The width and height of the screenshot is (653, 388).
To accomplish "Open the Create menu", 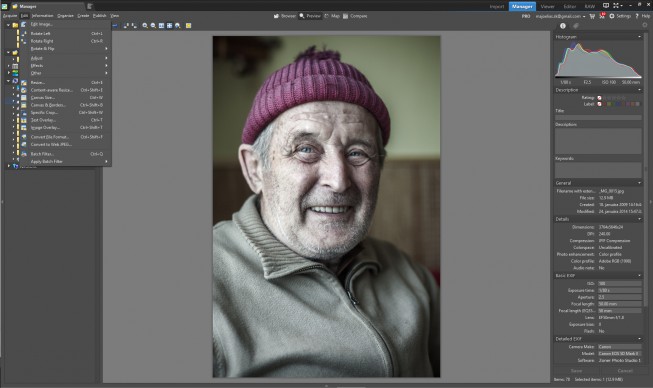I will tap(83, 16).
